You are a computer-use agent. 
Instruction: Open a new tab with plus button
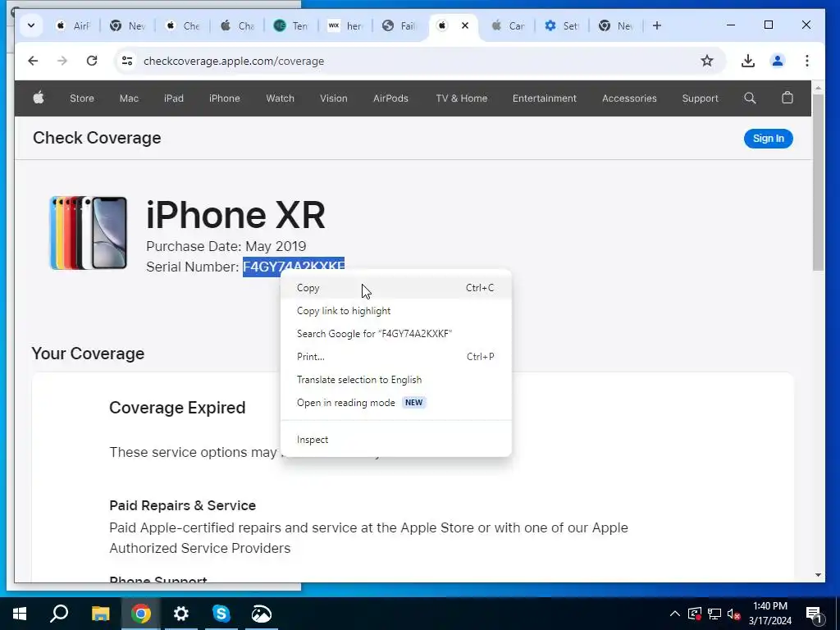[x=657, y=25]
